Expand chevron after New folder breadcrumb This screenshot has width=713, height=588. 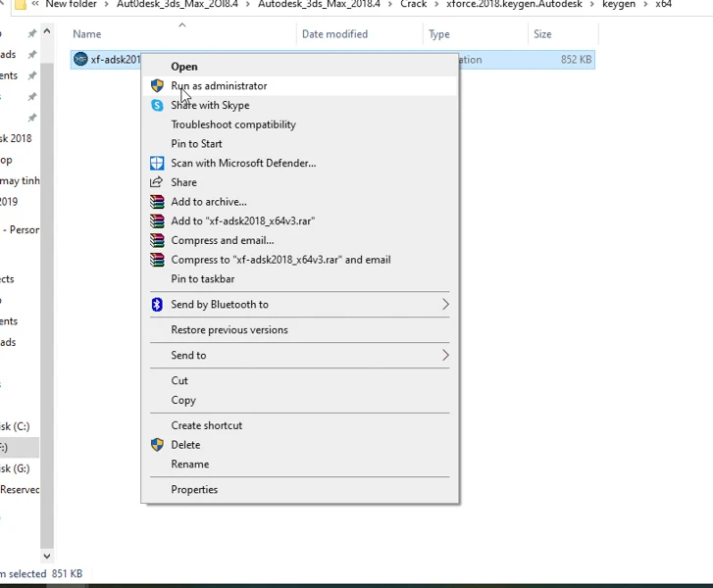107,4
